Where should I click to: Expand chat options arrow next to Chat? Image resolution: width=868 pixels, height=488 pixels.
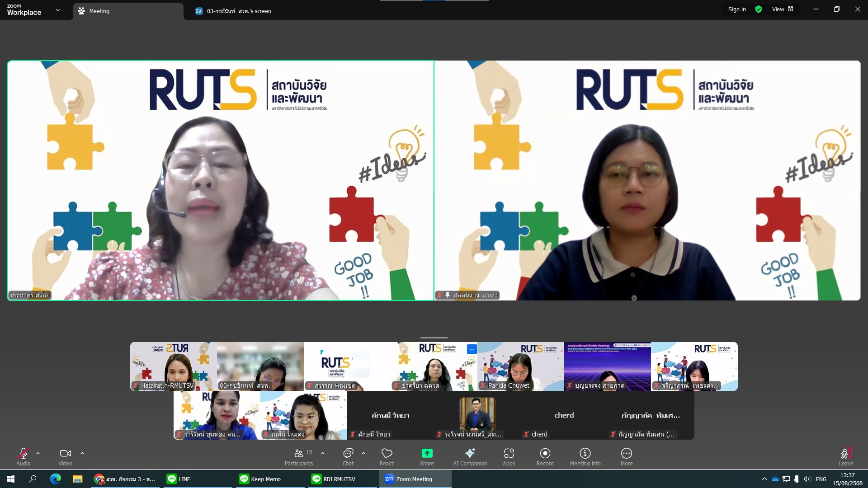[x=363, y=453]
